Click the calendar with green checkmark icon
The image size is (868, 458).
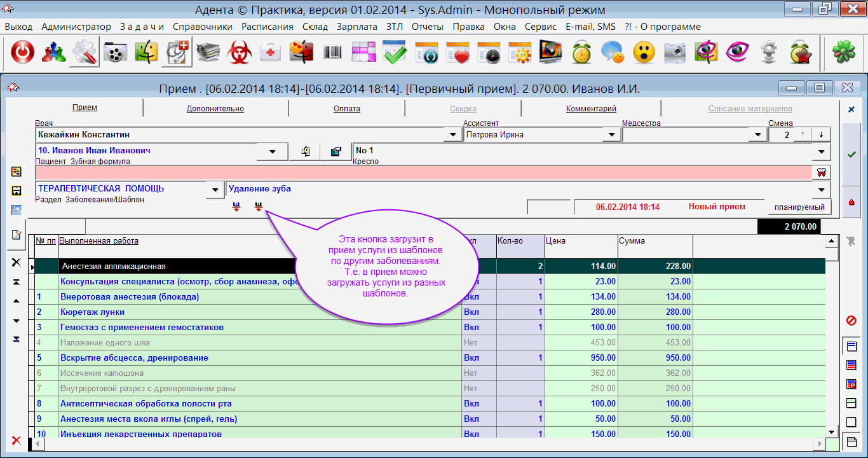[395, 53]
